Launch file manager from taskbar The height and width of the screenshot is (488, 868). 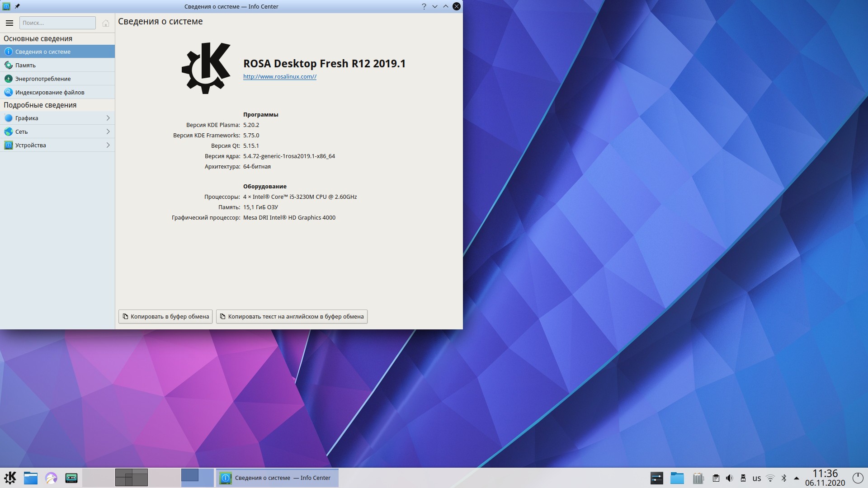(x=30, y=478)
